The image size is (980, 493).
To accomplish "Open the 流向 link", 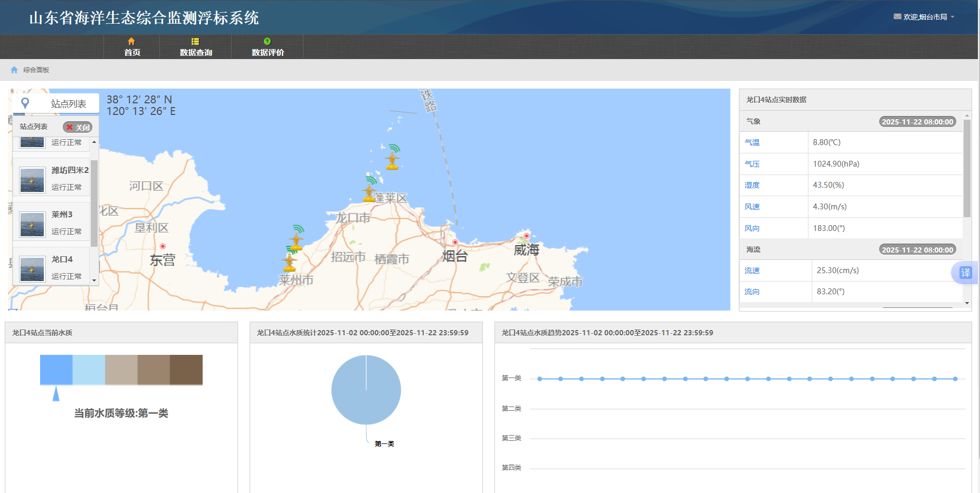I will 752,292.
